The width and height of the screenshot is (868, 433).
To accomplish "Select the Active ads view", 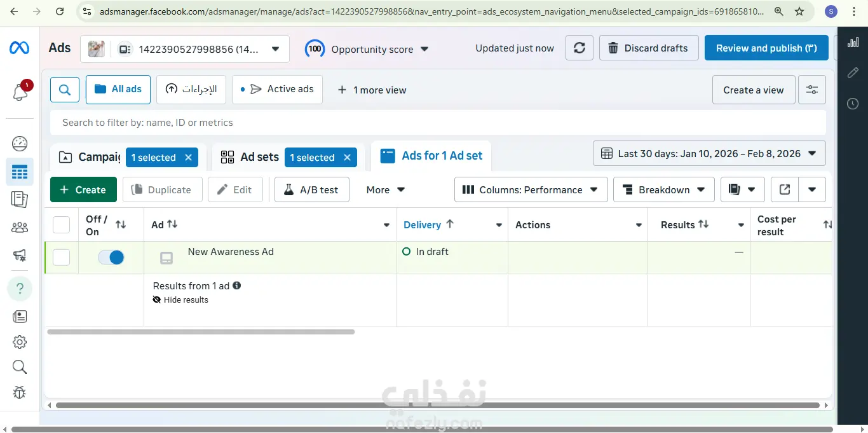I will (277, 89).
